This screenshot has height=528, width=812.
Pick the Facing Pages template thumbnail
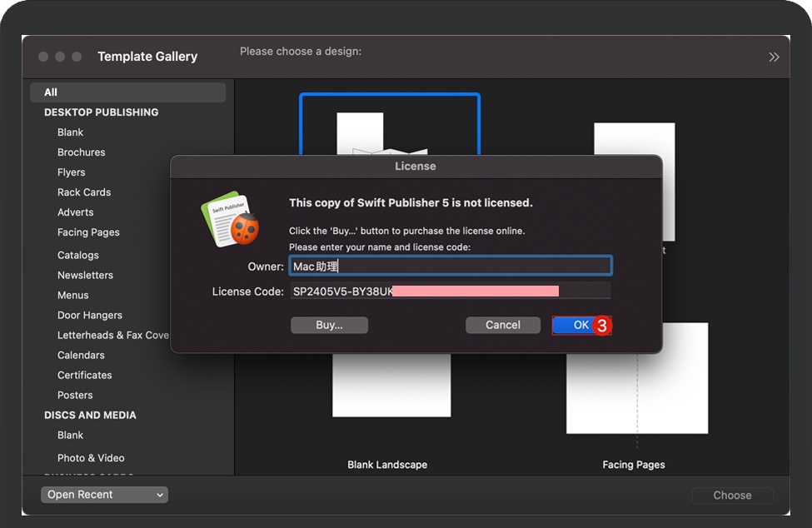(x=637, y=379)
